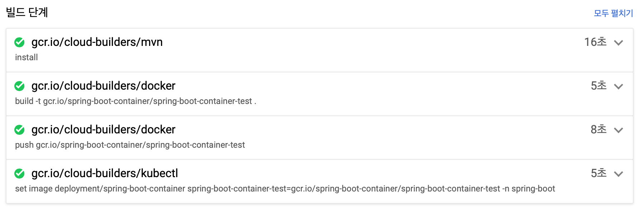Click the 'push gcr.io/spring-boot-container' command text

(130, 145)
